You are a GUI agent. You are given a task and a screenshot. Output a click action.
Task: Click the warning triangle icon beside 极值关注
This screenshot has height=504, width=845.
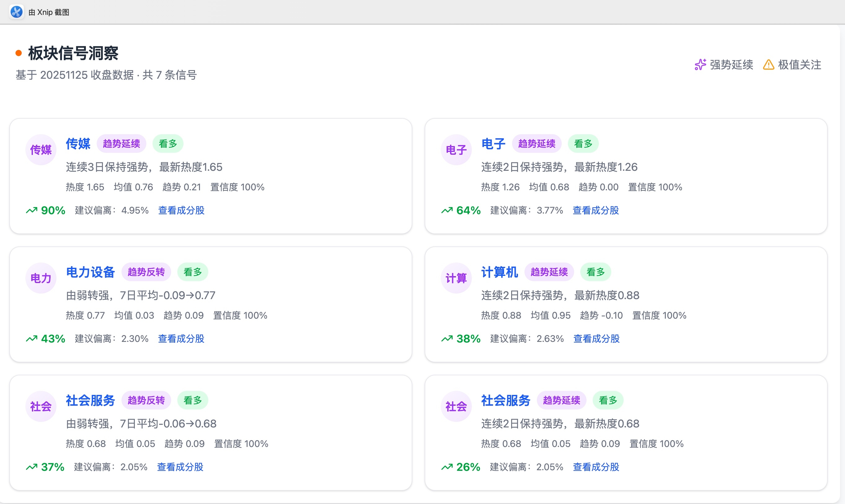(x=768, y=64)
